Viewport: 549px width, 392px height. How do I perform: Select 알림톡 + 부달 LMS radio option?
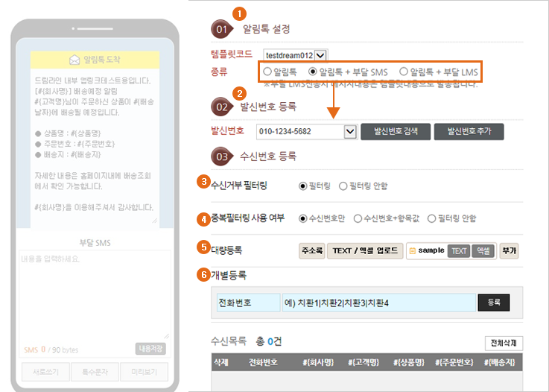point(404,72)
